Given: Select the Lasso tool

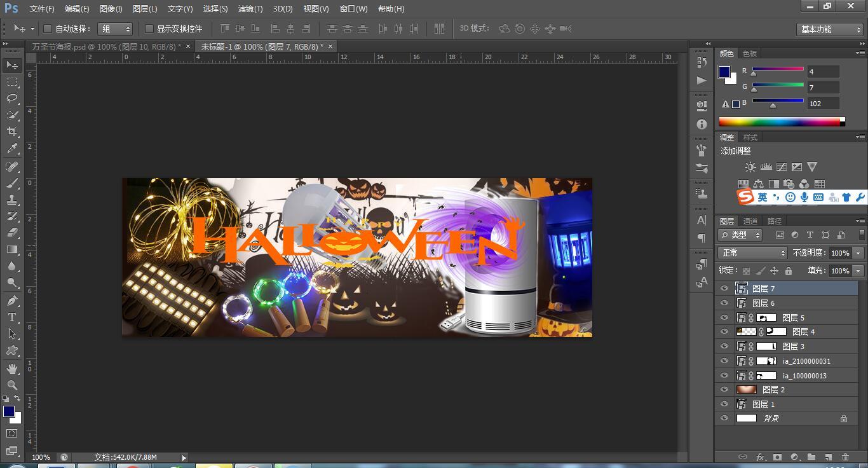Looking at the screenshot, I should [x=12, y=99].
